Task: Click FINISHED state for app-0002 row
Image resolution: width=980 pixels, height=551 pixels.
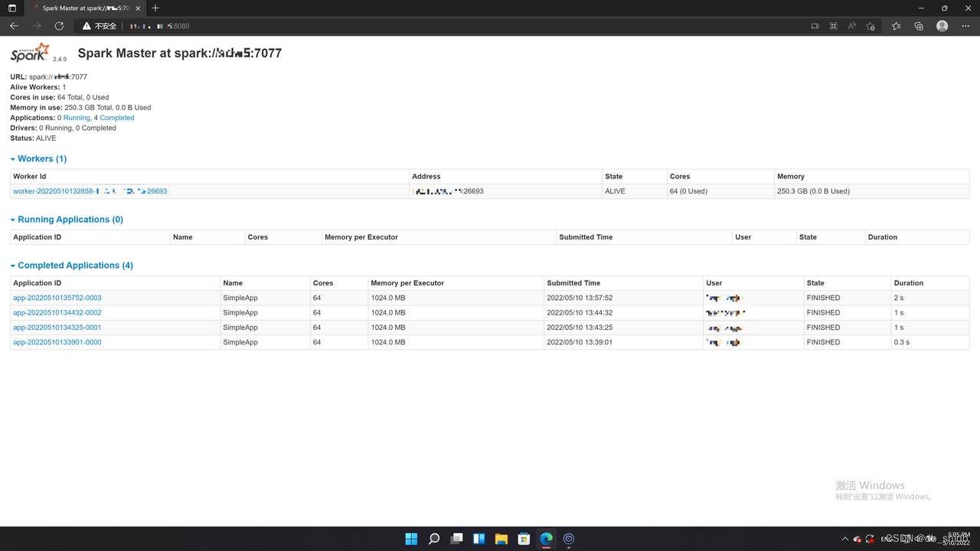Action: pyautogui.click(x=823, y=312)
